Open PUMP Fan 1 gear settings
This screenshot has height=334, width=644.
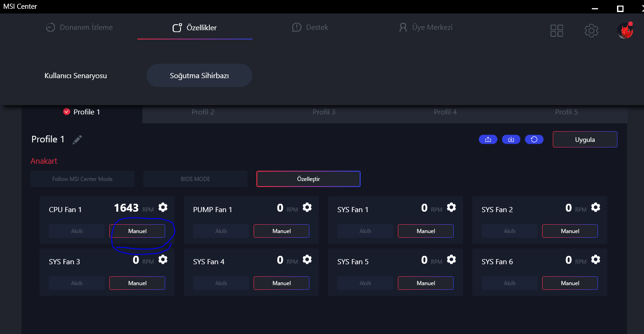coord(307,207)
